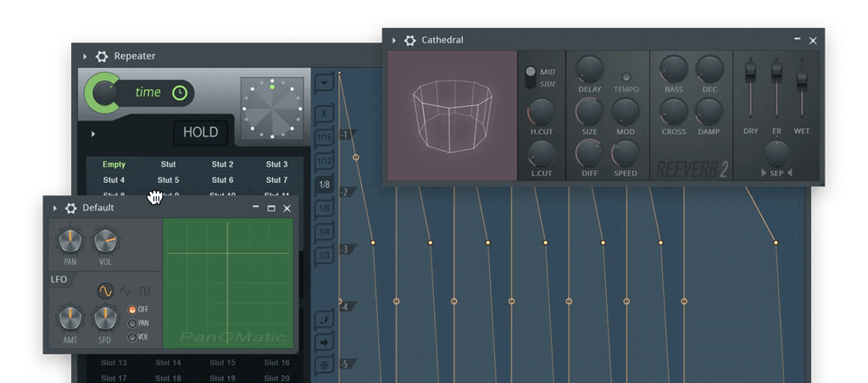This screenshot has height=383, width=868.
Task: Select the Stut preset
Action: click(x=169, y=164)
